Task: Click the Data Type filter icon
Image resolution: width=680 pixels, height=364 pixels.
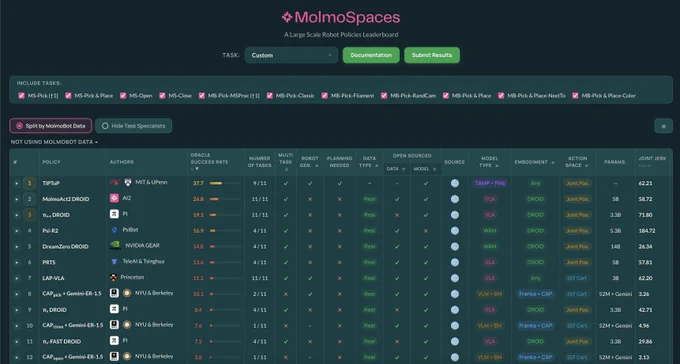Action: click(376, 165)
